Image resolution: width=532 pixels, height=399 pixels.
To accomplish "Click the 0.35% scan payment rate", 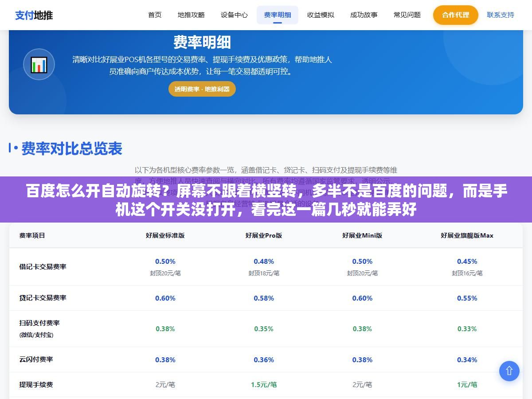I will click(264, 329).
